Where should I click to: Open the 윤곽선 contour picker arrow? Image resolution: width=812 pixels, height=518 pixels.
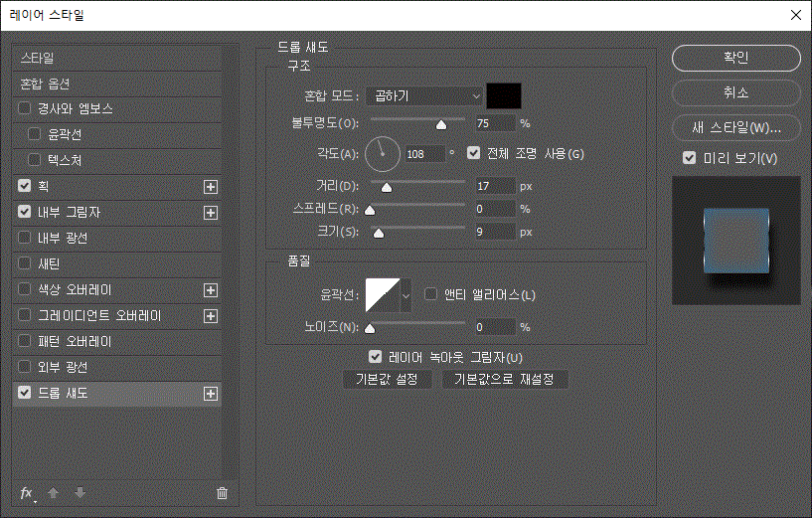point(406,295)
